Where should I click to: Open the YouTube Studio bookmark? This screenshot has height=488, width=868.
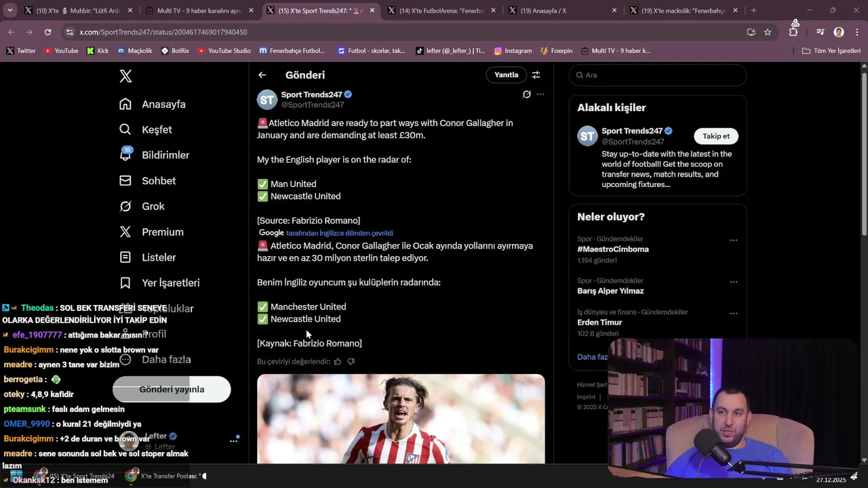click(224, 51)
